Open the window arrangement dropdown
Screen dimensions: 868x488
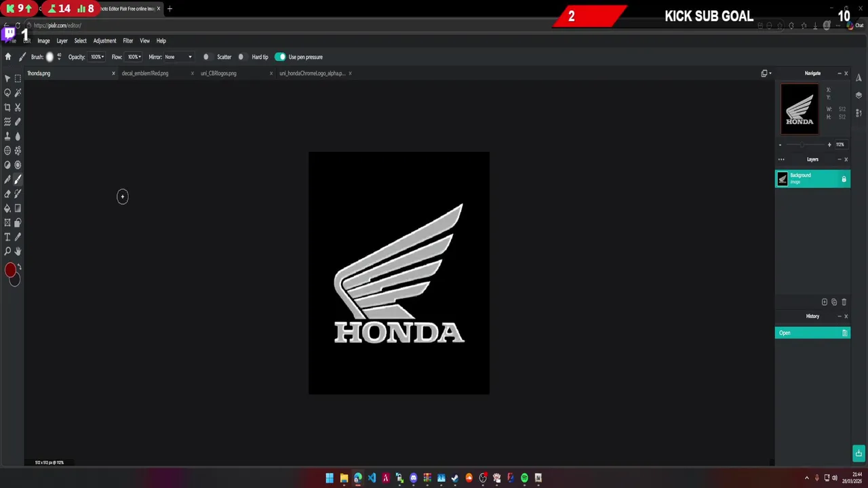(766, 73)
